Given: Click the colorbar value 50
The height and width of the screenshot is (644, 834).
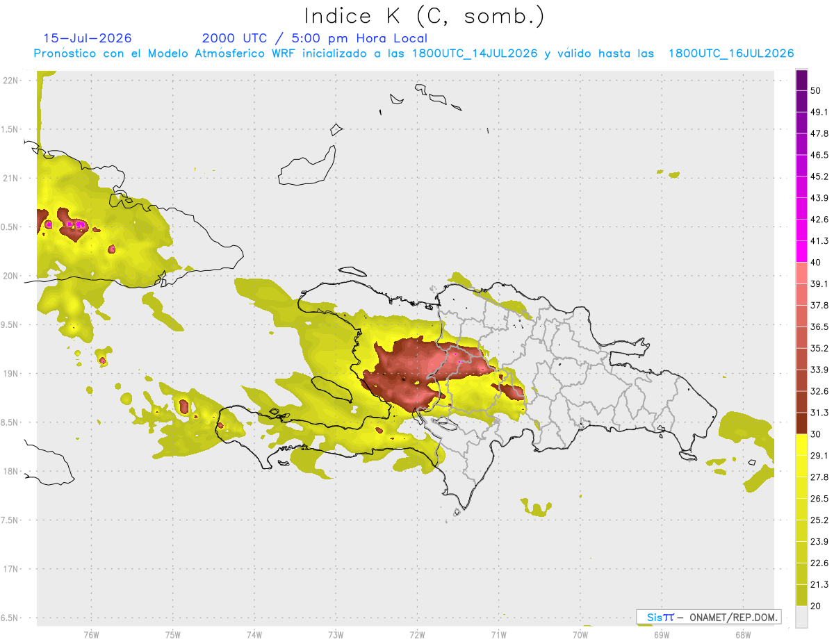Looking at the screenshot, I should (x=816, y=91).
